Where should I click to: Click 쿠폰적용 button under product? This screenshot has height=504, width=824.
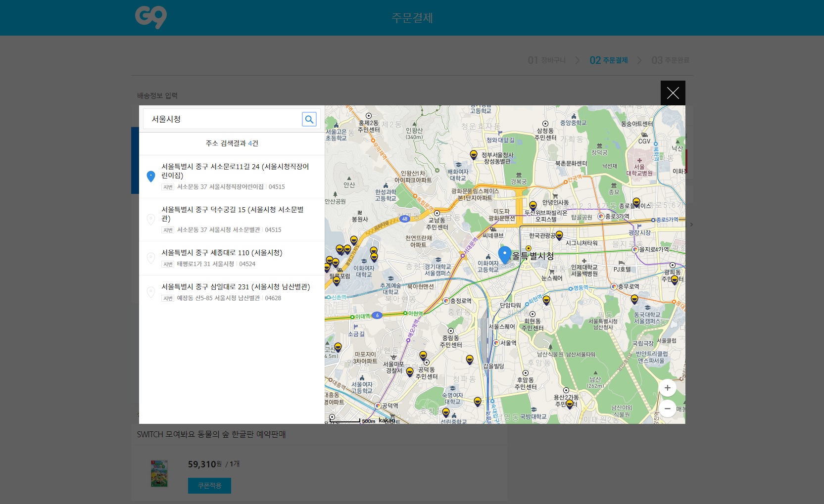tap(209, 486)
